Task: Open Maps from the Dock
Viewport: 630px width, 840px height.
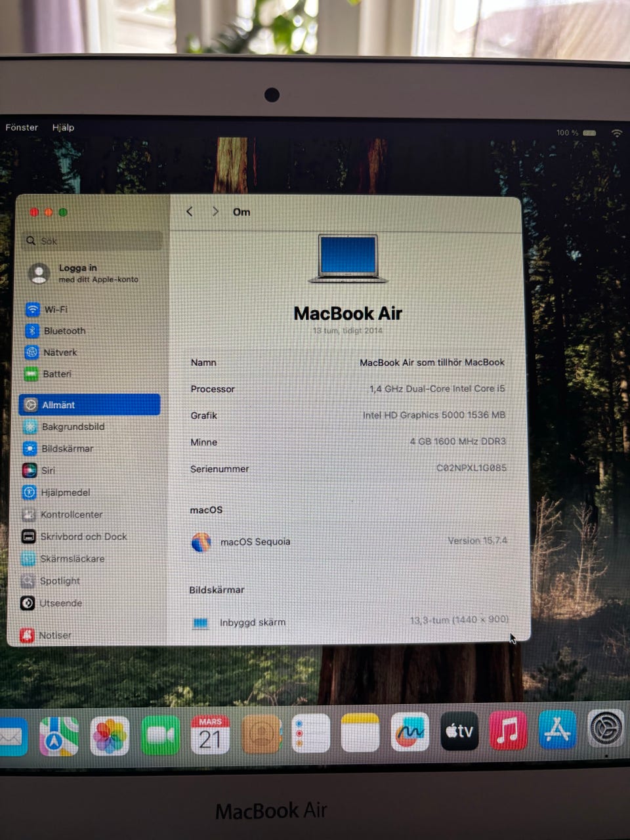Action: click(59, 736)
